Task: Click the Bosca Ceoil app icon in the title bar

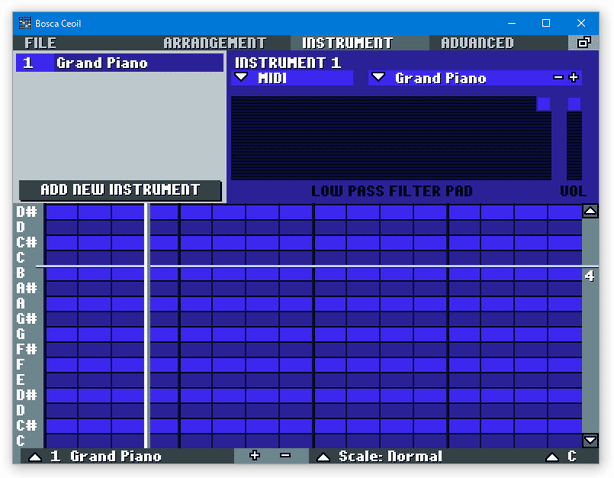Action: (x=25, y=23)
